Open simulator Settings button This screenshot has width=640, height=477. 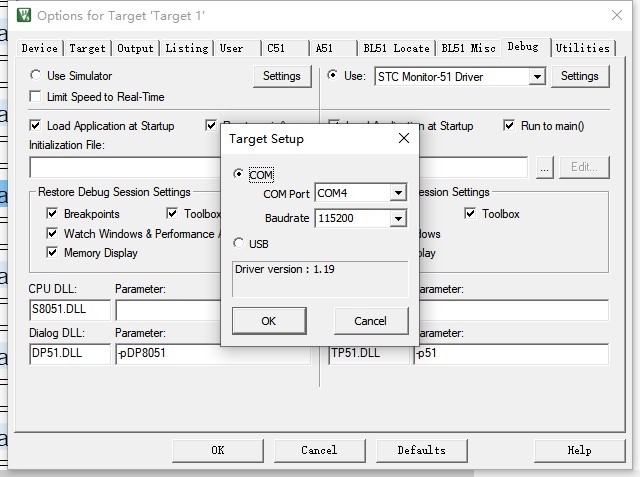[282, 76]
